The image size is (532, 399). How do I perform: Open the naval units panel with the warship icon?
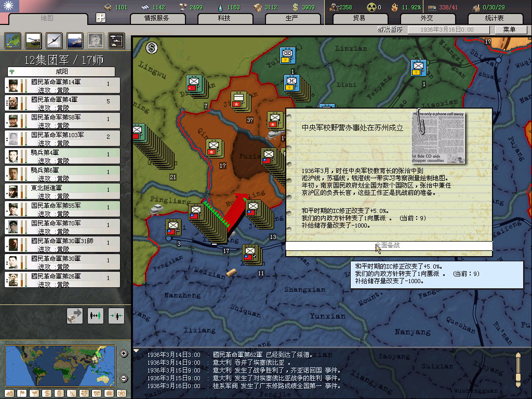pos(75,41)
